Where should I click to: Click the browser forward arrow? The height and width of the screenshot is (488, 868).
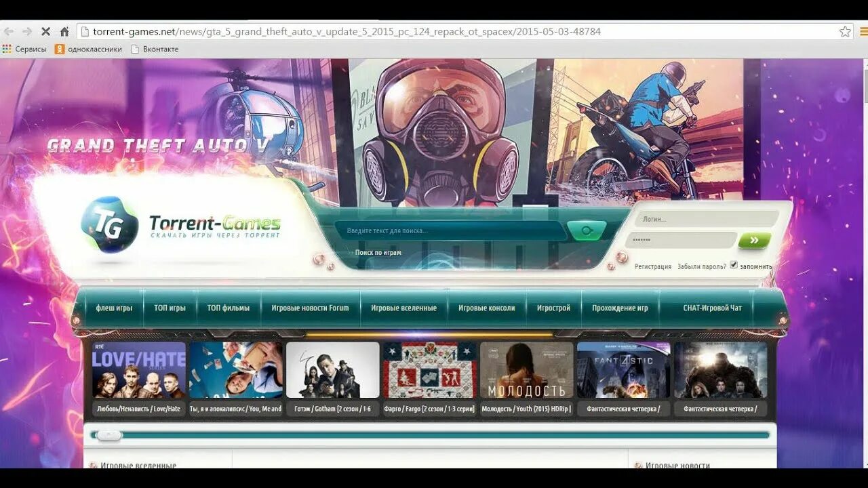(x=27, y=31)
